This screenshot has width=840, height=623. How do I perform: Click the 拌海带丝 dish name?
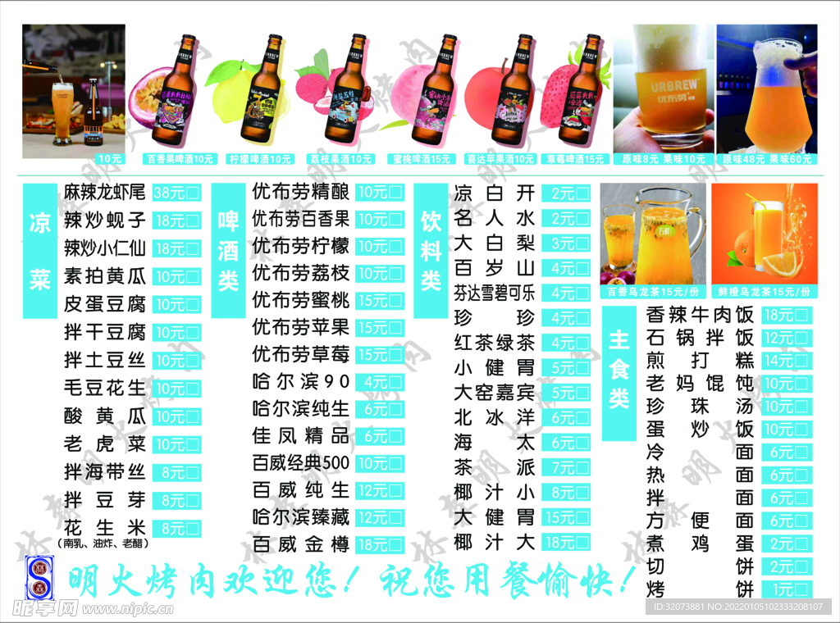point(105,471)
